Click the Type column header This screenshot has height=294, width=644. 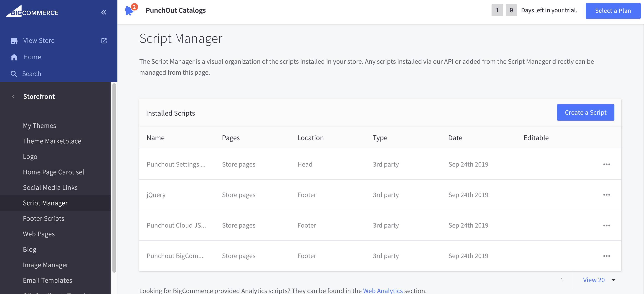tap(380, 138)
